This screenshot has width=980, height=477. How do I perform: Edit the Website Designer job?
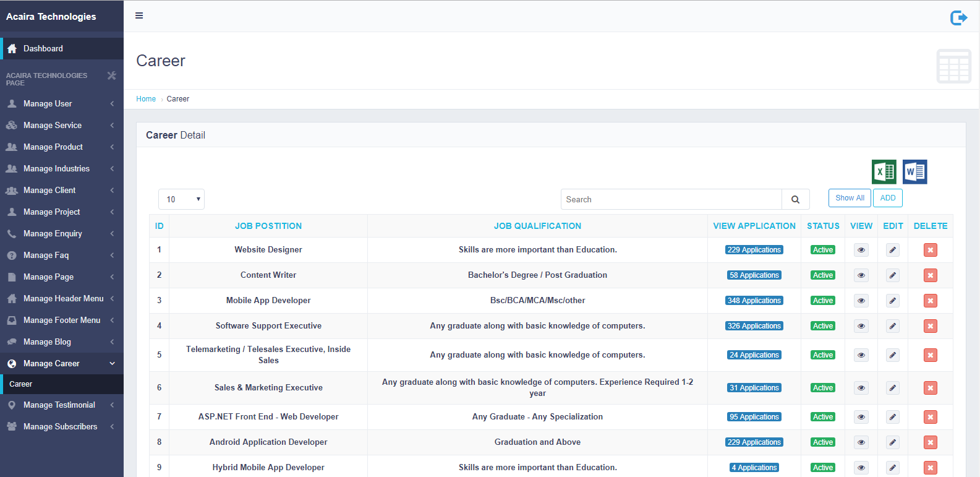[892, 250]
